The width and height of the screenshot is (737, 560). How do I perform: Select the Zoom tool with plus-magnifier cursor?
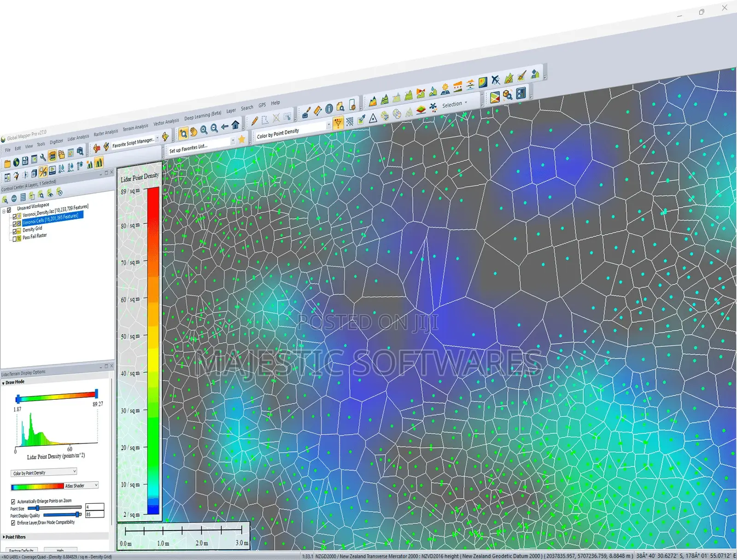pos(183,134)
